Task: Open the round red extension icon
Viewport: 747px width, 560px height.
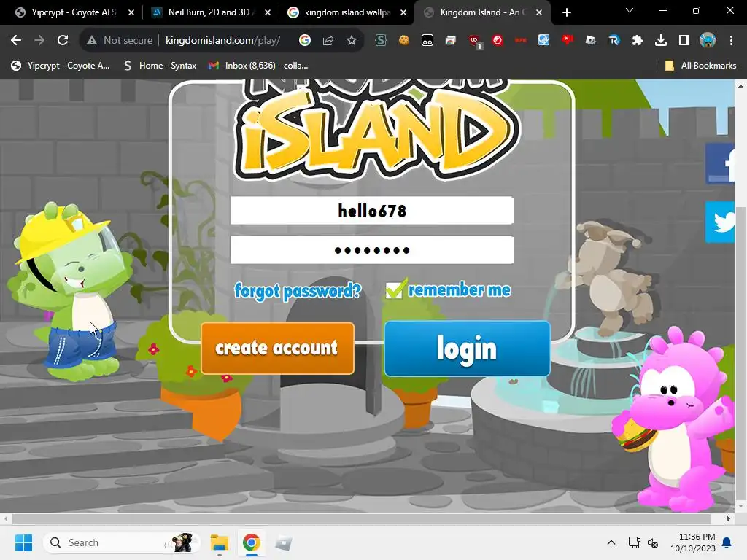Action: (498, 41)
